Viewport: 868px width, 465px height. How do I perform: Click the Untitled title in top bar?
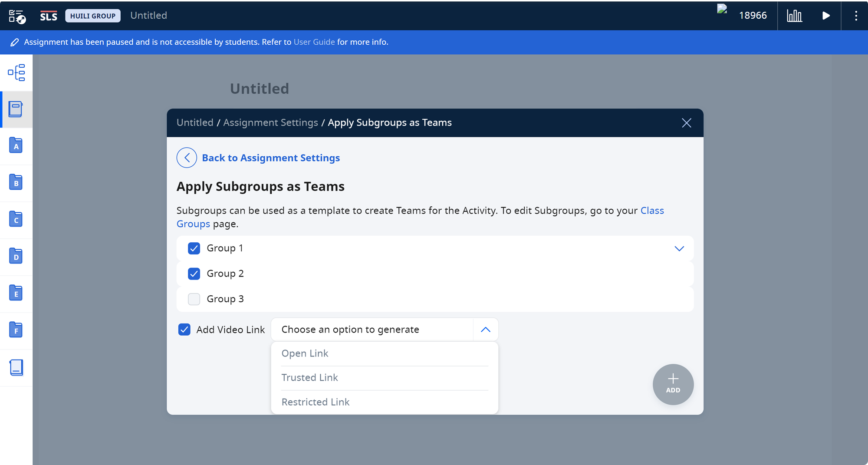[149, 16]
